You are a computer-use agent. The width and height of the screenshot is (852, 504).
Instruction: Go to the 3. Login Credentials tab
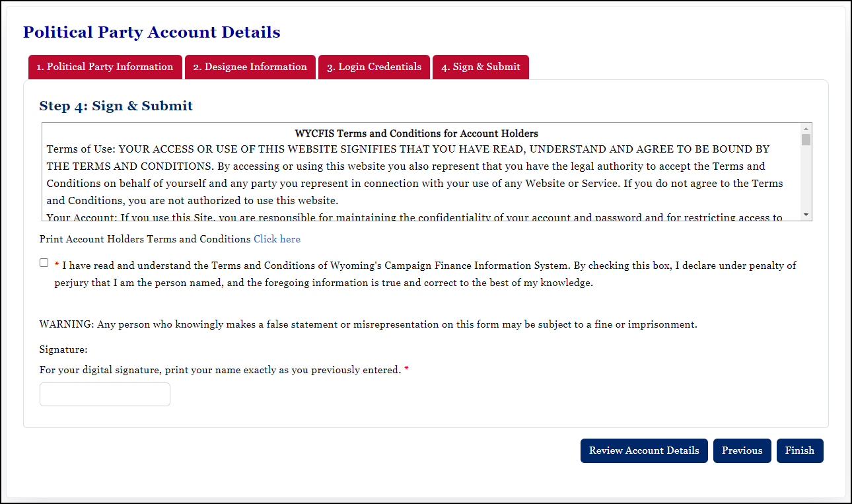point(374,67)
